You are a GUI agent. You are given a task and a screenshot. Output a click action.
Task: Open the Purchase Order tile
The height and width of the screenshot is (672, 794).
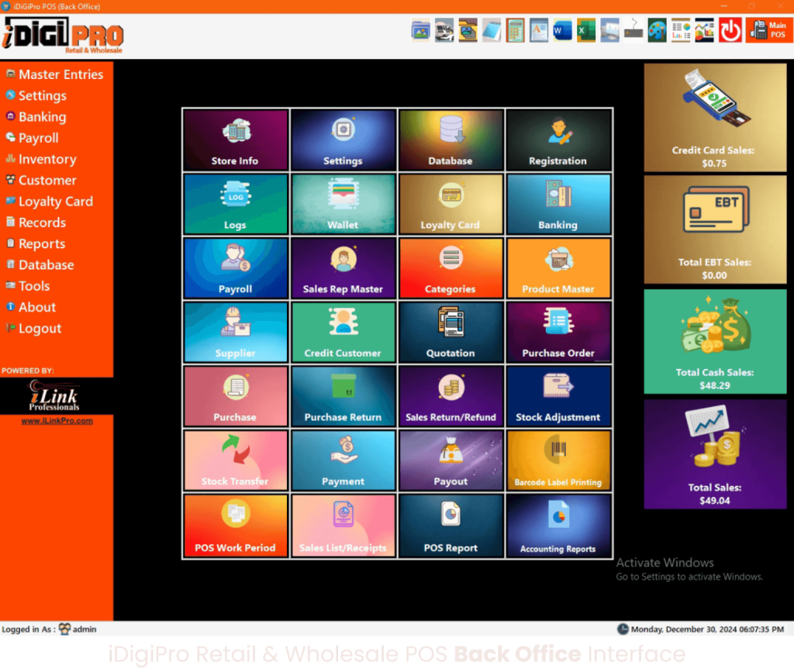pos(558,333)
